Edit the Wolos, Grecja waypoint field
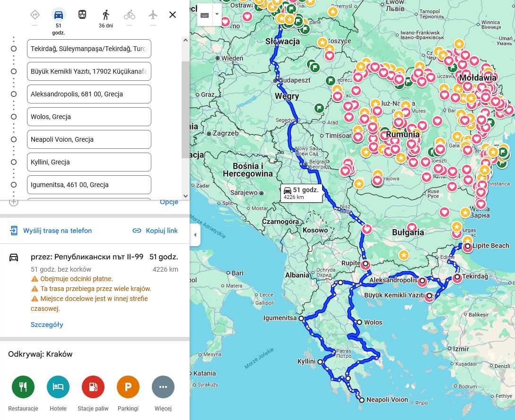Screen dimensions: 515x420 [89, 117]
